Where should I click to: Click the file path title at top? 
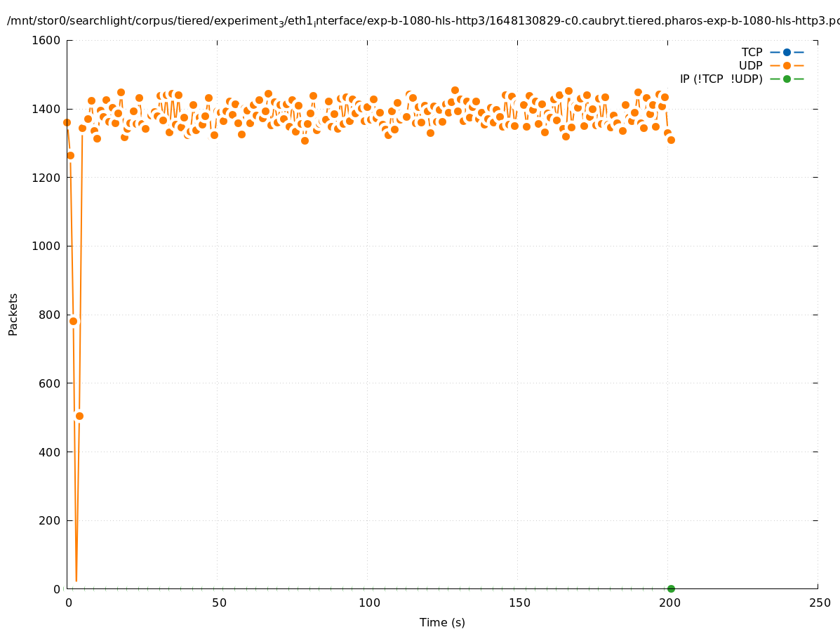[421, 21]
